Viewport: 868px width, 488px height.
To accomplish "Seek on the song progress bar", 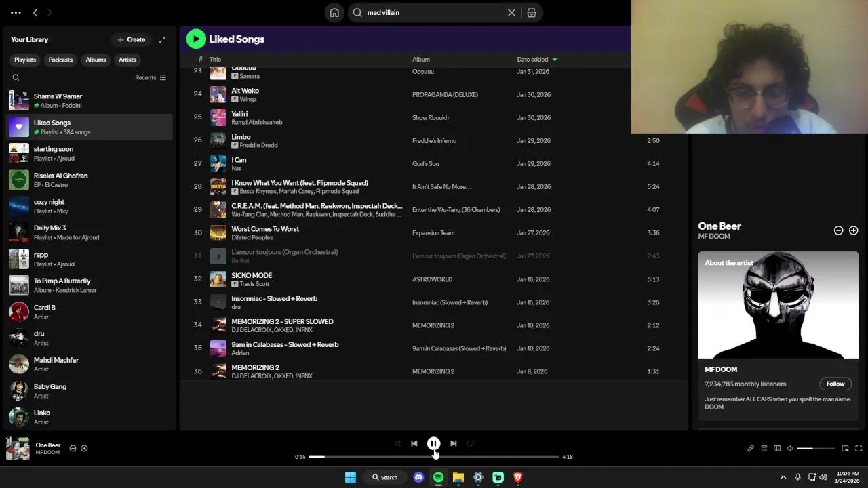I will point(434,457).
